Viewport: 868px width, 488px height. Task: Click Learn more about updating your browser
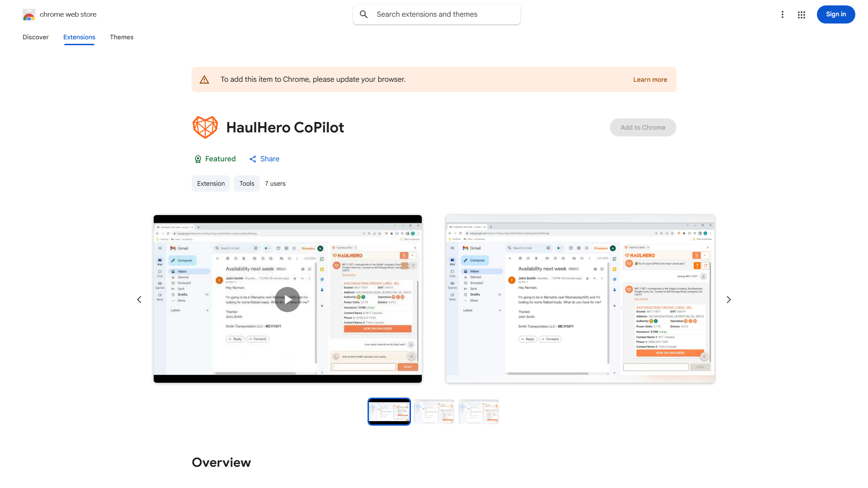(x=650, y=79)
